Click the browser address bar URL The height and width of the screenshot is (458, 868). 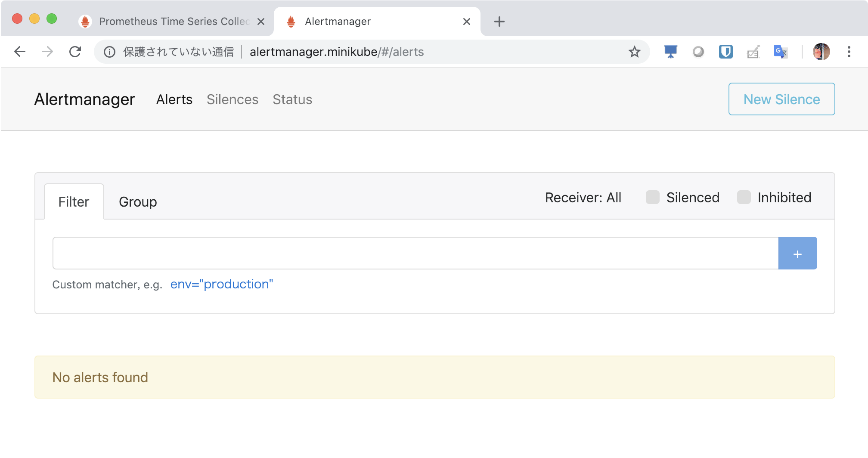(337, 52)
